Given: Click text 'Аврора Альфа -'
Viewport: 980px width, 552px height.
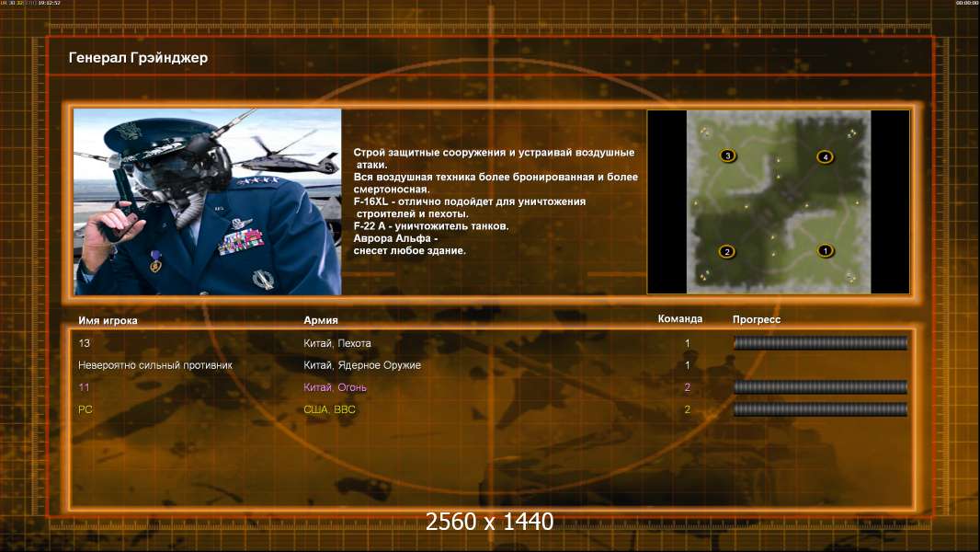Looking at the screenshot, I should (x=395, y=238).
